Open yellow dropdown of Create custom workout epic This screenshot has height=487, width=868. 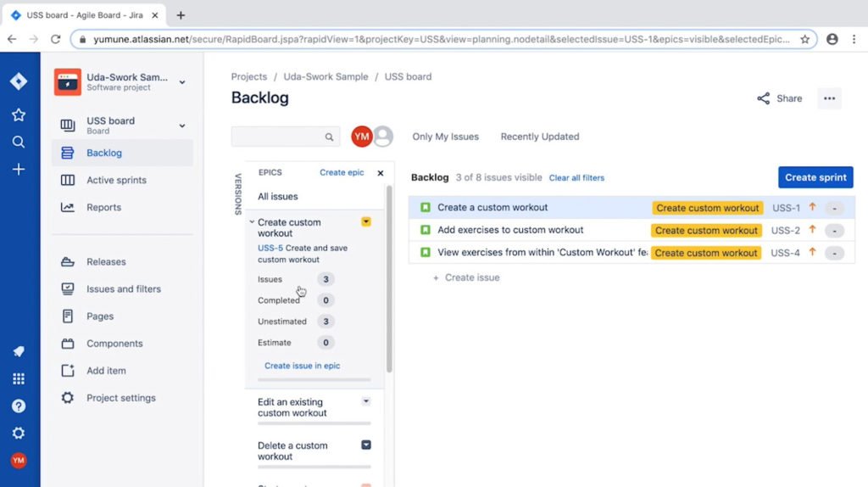[x=366, y=221]
